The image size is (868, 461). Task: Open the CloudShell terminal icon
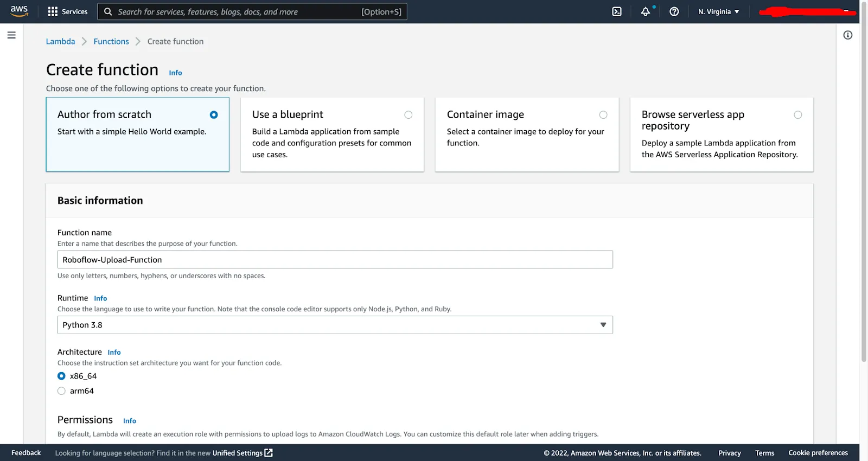tap(617, 11)
